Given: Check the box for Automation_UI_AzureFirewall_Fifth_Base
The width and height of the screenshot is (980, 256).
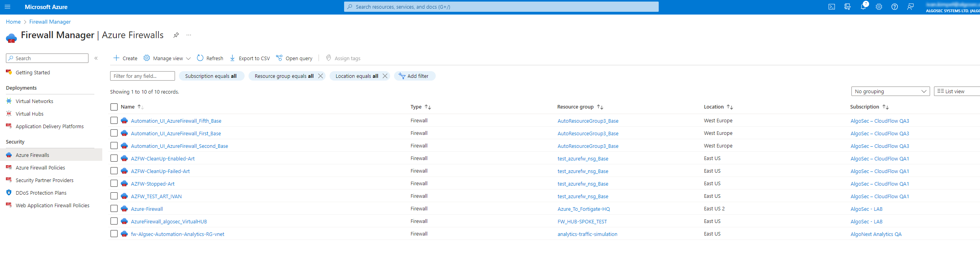Looking at the screenshot, I should 114,120.
